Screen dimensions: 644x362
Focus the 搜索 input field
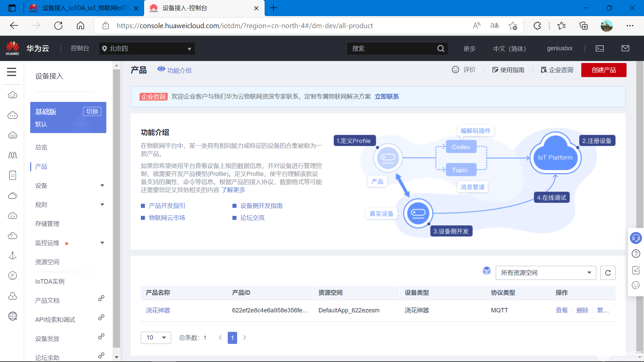(392, 49)
